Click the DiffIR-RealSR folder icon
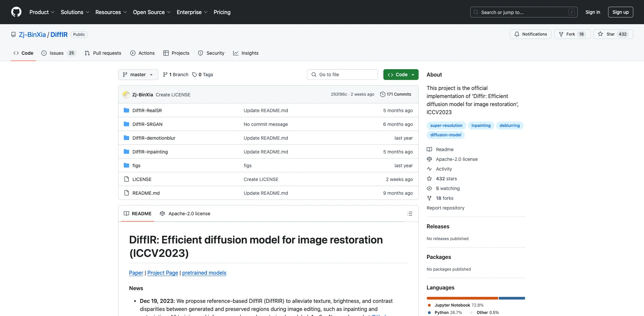The image size is (644, 316). (x=126, y=110)
